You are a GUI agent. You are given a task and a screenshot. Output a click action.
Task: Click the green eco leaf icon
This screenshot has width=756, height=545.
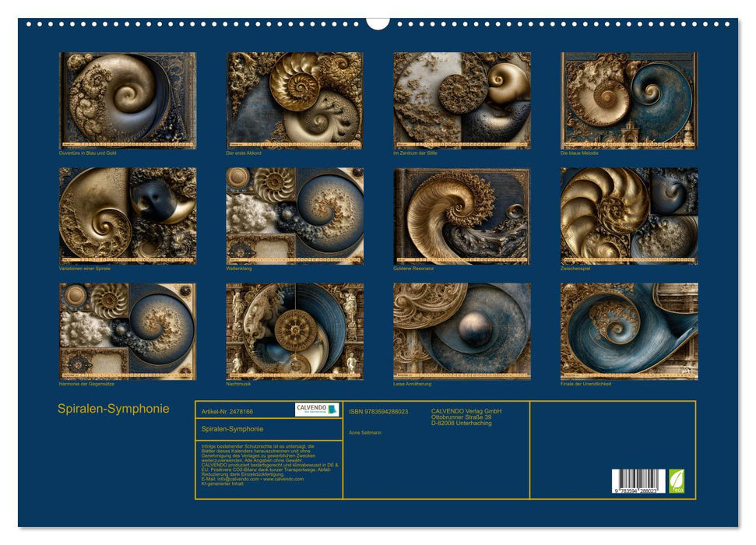coord(677,481)
